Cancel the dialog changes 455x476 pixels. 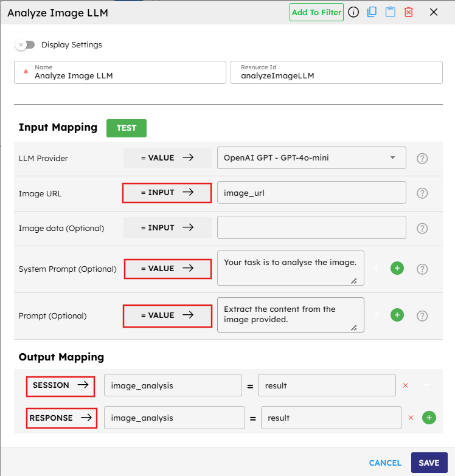[385, 463]
